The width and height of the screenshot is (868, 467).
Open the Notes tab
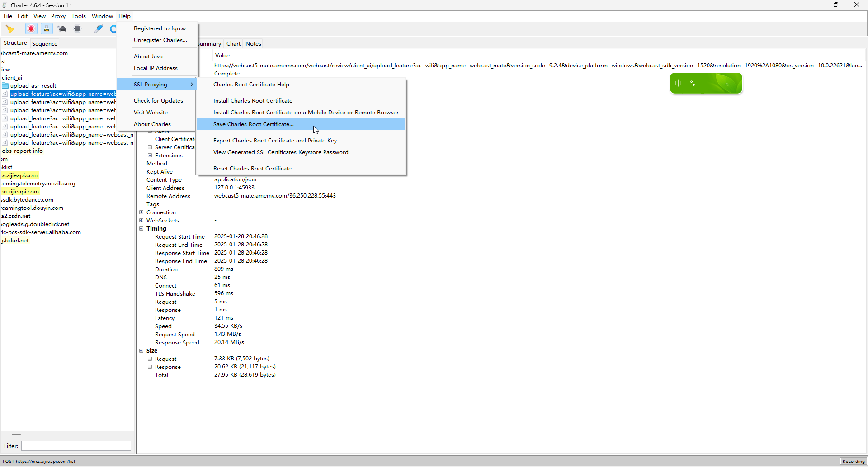(253, 44)
